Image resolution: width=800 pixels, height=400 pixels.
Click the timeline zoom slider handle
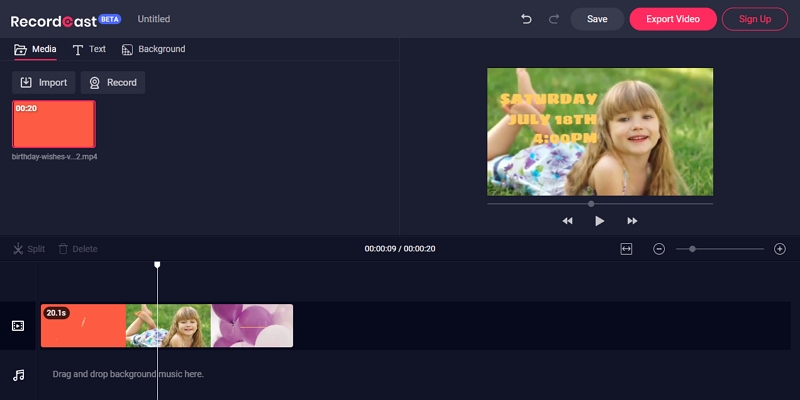click(692, 249)
